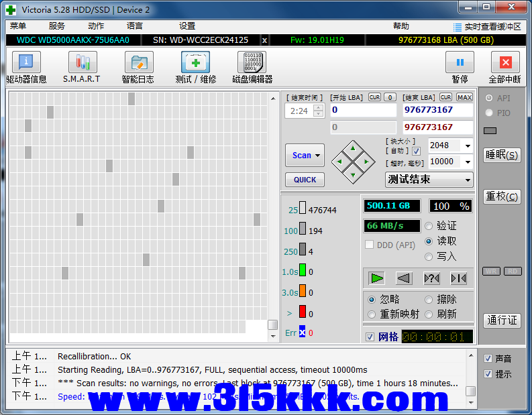
Task: Open the 智能日志 log icon
Action: coord(138,63)
